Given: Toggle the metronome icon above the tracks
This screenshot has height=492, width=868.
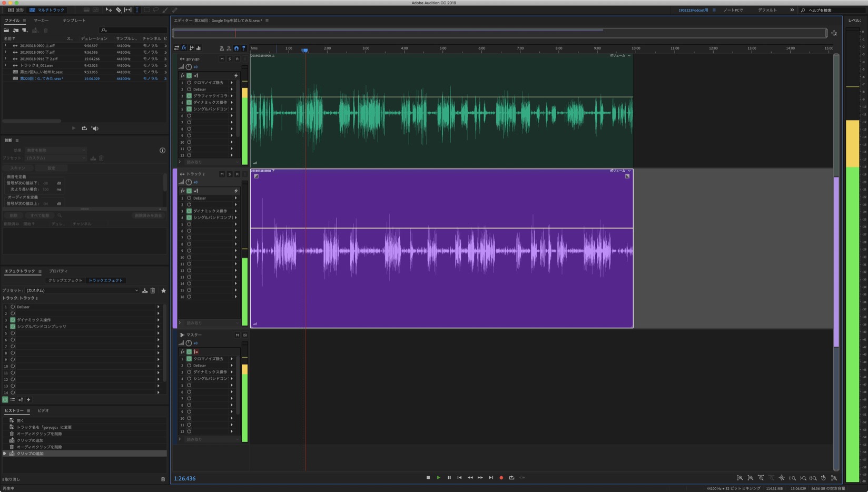Looking at the screenshot, I should 222,48.
